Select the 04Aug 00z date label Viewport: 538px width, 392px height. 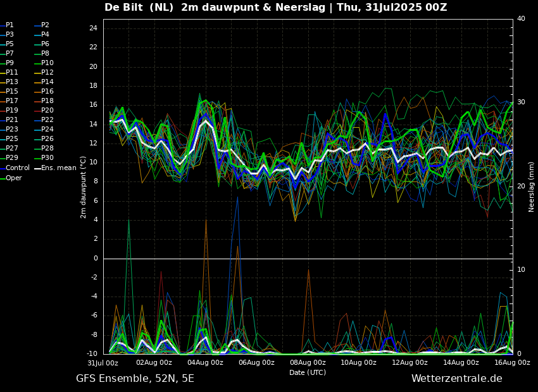(x=205, y=362)
